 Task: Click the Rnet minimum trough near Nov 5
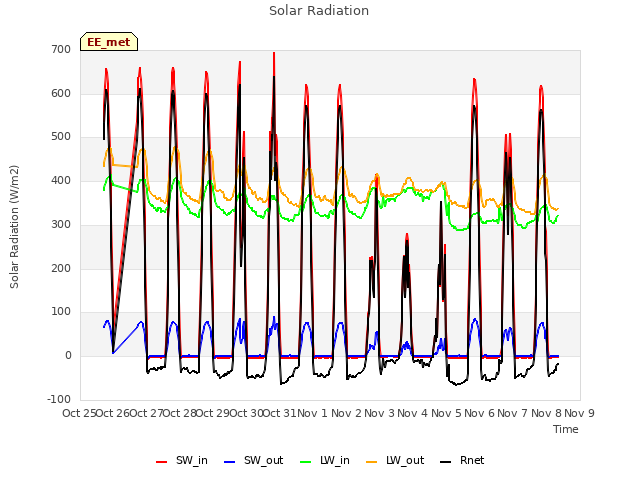457,384
